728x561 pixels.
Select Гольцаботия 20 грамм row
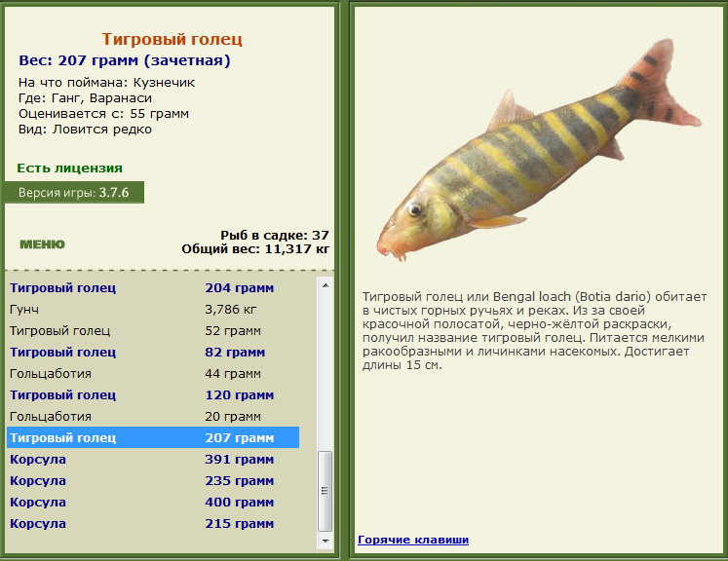[x=153, y=416]
